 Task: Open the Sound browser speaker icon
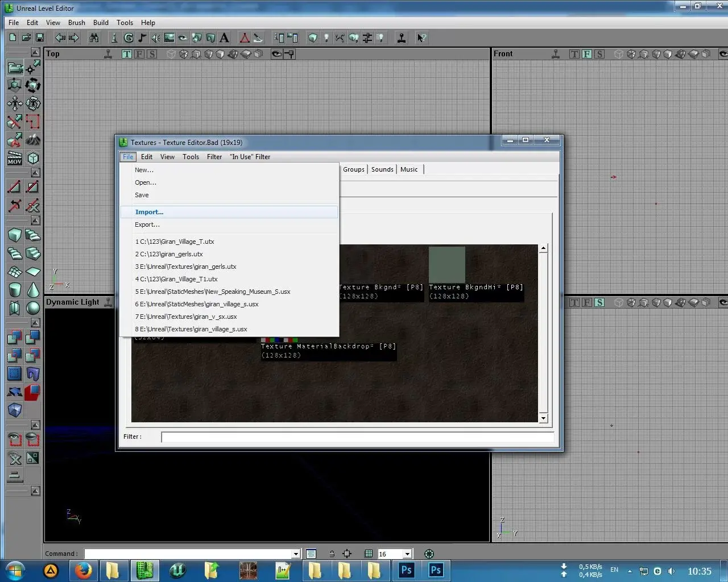click(x=156, y=38)
